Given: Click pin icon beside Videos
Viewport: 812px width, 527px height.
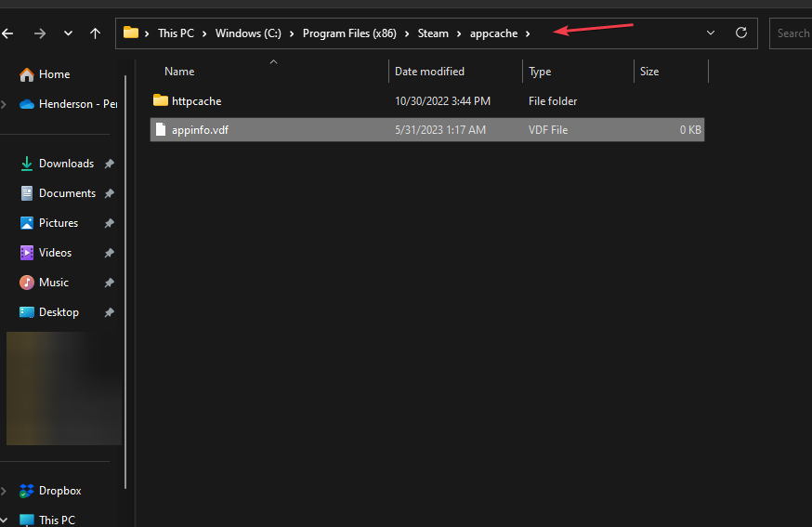Looking at the screenshot, I should tap(110, 253).
